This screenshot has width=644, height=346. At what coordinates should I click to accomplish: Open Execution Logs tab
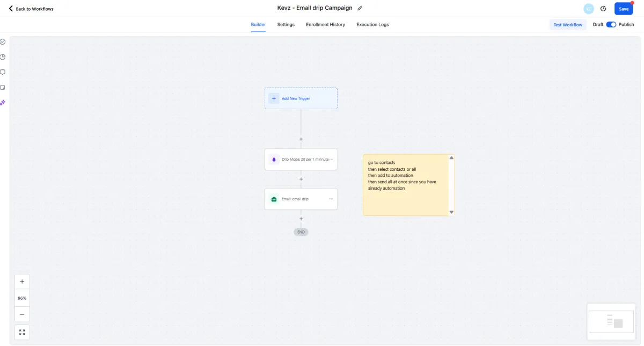372,25
